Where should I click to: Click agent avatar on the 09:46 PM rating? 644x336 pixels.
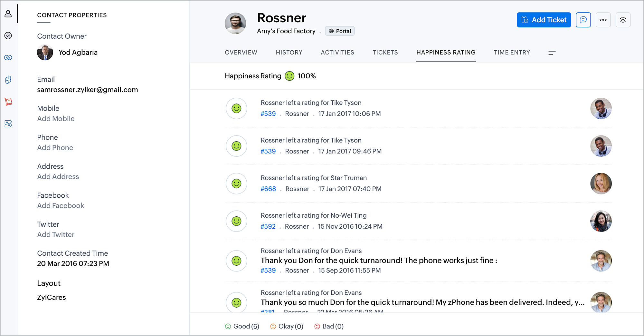(x=601, y=146)
